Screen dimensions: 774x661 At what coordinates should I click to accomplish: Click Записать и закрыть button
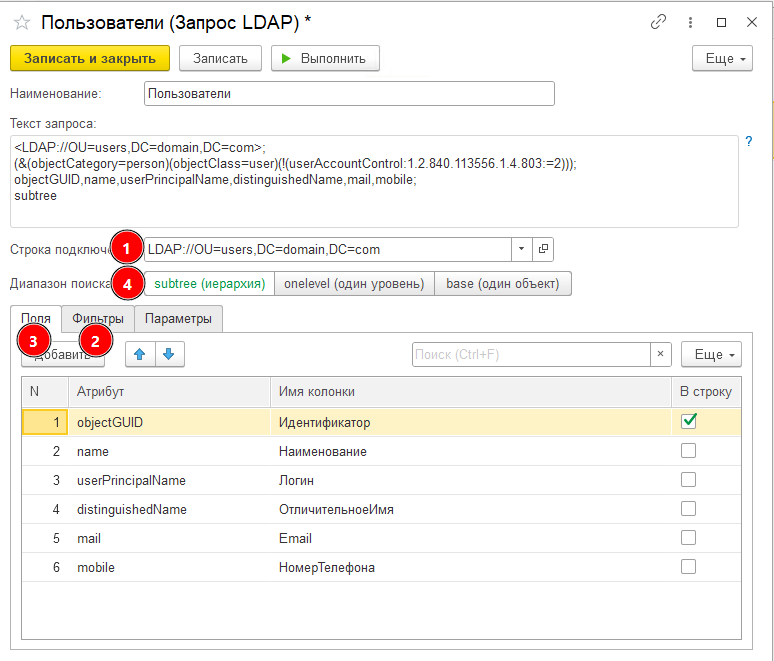90,58
